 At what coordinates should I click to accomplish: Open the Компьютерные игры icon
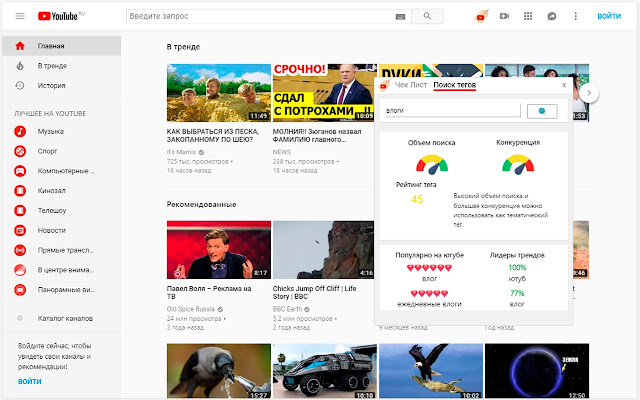[20, 171]
